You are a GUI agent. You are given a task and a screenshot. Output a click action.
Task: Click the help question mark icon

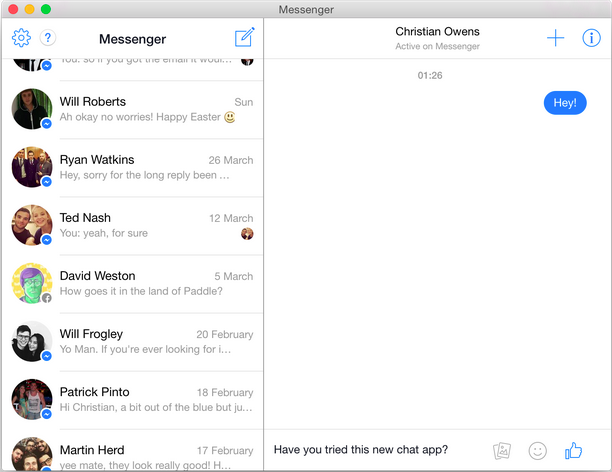pos(48,38)
